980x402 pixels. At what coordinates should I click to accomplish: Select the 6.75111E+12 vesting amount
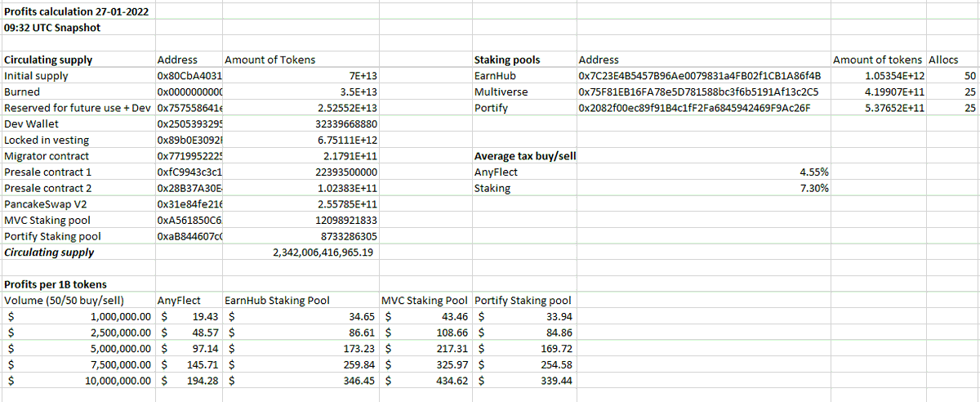coord(346,140)
